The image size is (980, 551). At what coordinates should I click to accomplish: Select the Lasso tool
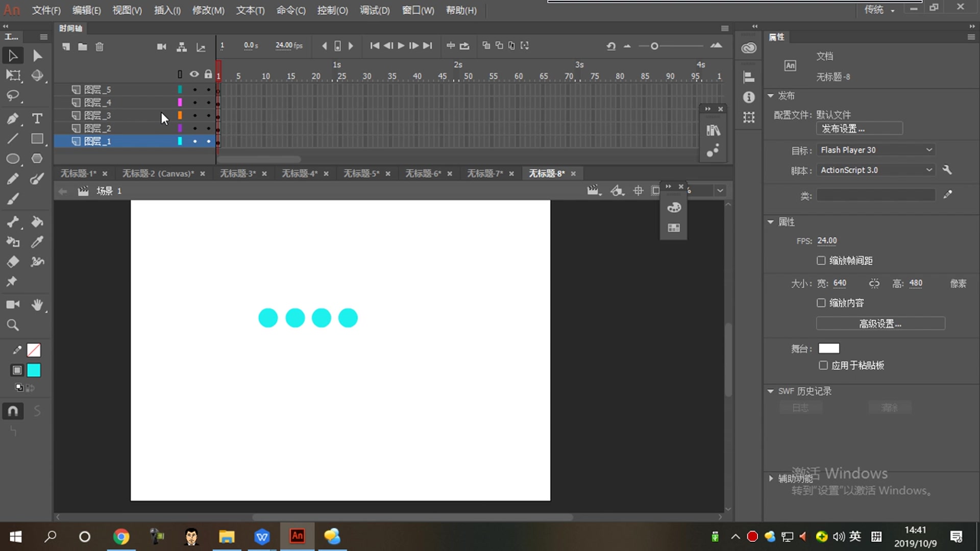13,96
